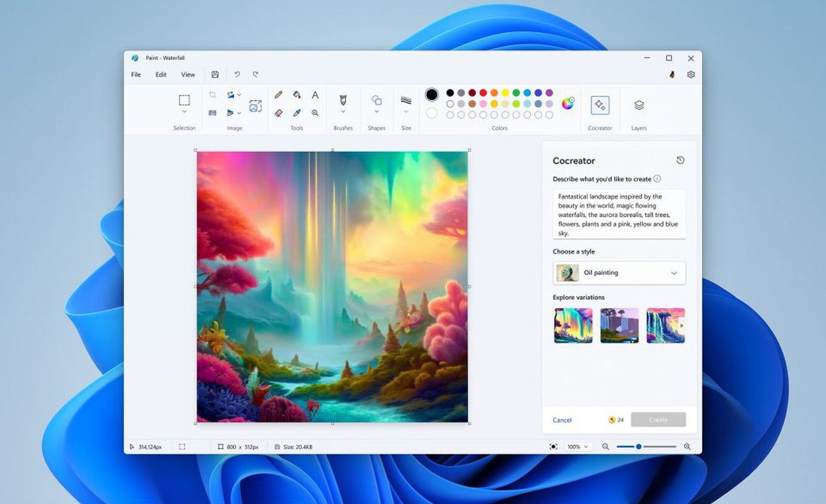Expand the Rotate options chevron
The height and width of the screenshot is (504, 826).
pos(239,95)
